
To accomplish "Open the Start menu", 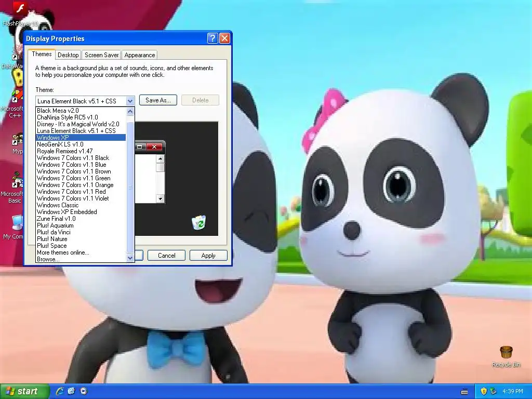I will [24, 391].
